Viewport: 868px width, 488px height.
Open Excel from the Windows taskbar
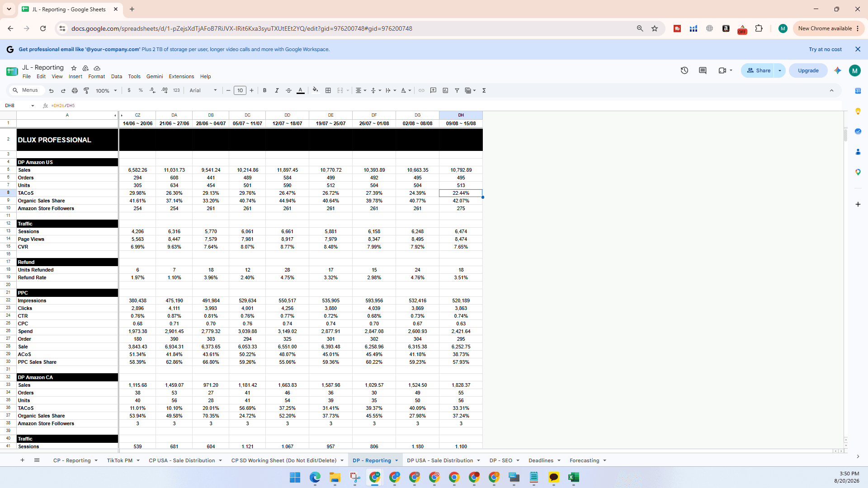pos(574,477)
